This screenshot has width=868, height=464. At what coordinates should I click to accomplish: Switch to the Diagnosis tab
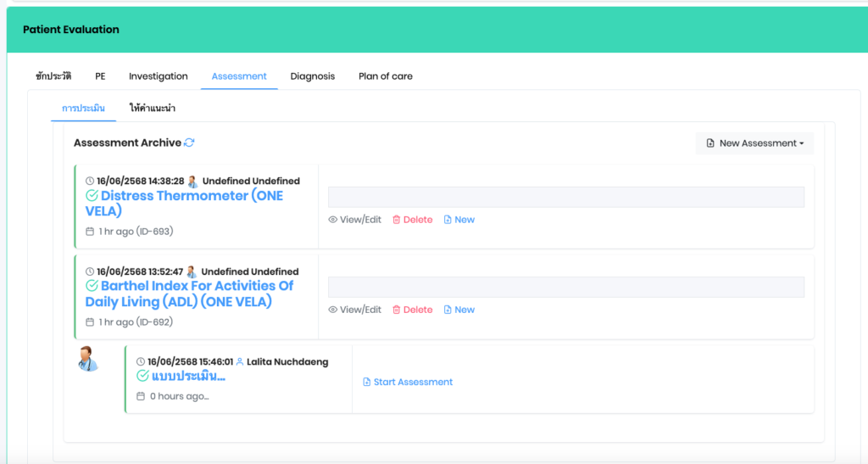click(x=312, y=76)
